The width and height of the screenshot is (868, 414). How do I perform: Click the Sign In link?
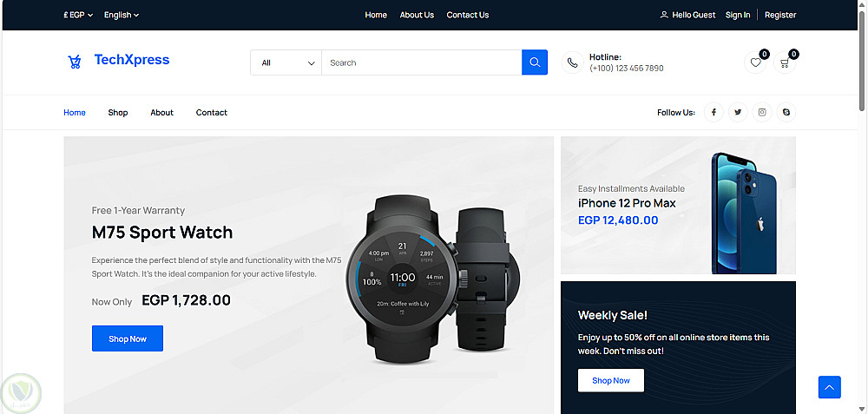tap(738, 15)
